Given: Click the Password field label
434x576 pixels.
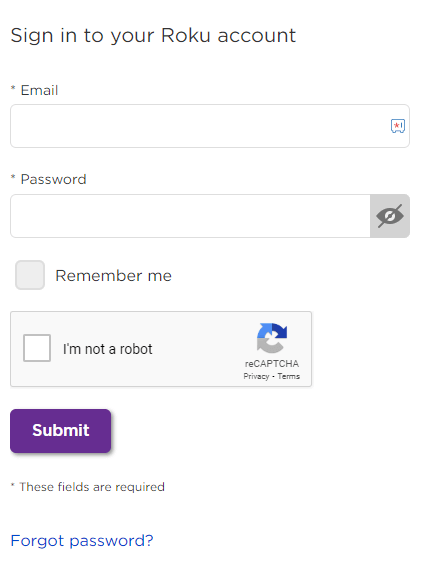Looking at the screenshot, I should pyautogui.click(x=54, y=179).
